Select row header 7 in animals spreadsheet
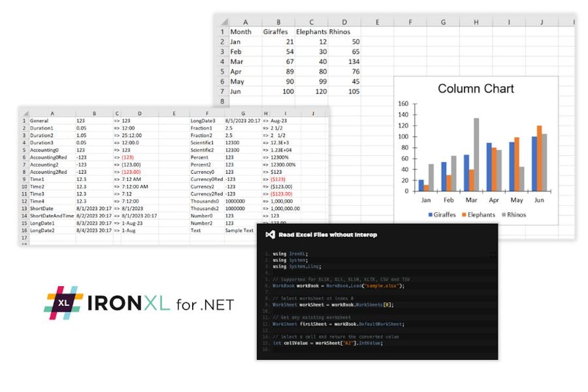 (222, 91)
